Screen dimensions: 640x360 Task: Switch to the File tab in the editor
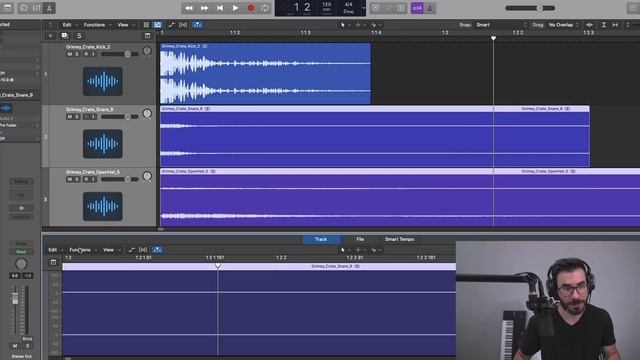click(360, 239)
